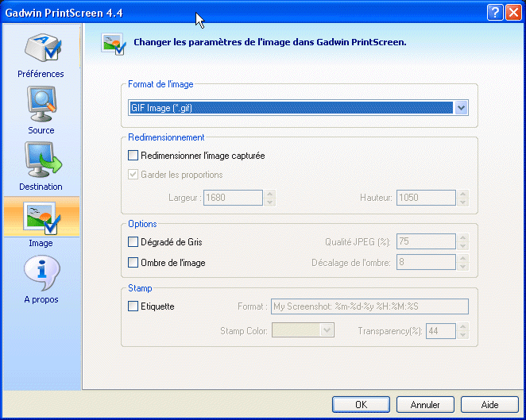
Task: Select the Préférences label in sidebar
Action: coord(41,74)
